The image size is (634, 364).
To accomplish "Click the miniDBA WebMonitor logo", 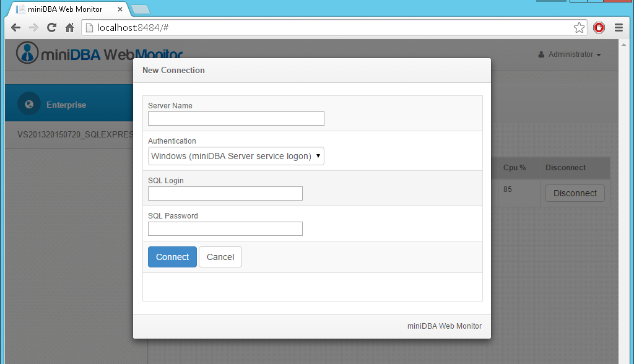I will click(x=99, y=53).
